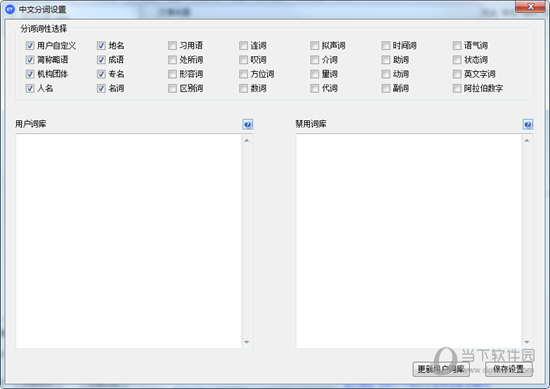550x389 pixels.
Task: Enable the 数词 checkbox
Action: 243,88
